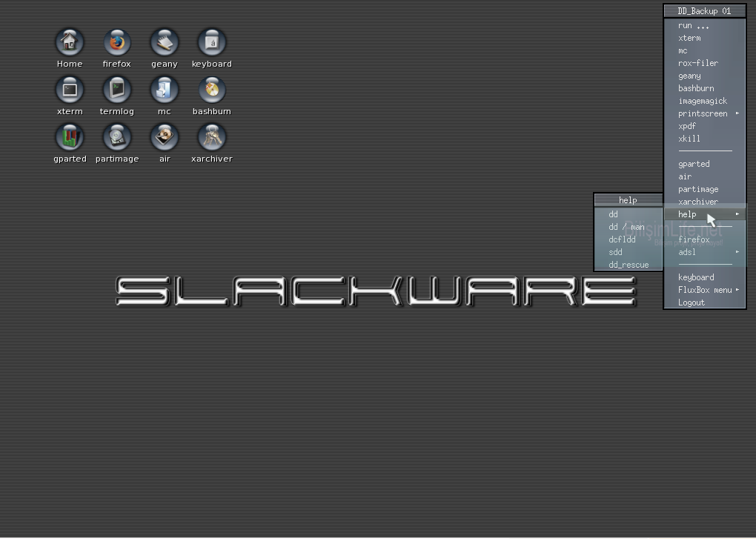Collapse the highlighted help menu entry
The width and height of the screenshot is (756, 539).
(x=705, y=214)
